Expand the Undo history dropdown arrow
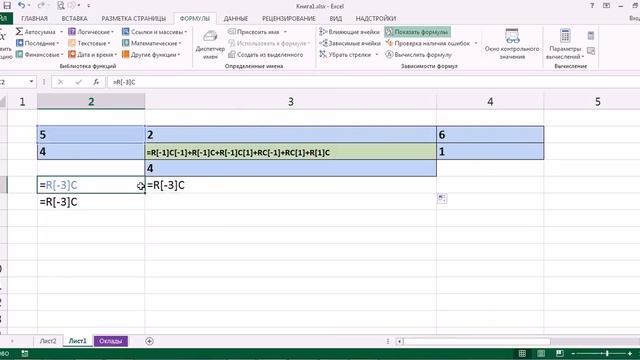The image size is (640, 360). pyautogui.click(x=29, y=6)
